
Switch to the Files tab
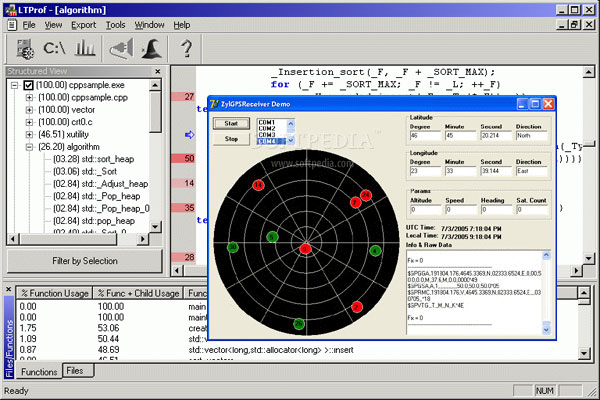click(75, 370)
